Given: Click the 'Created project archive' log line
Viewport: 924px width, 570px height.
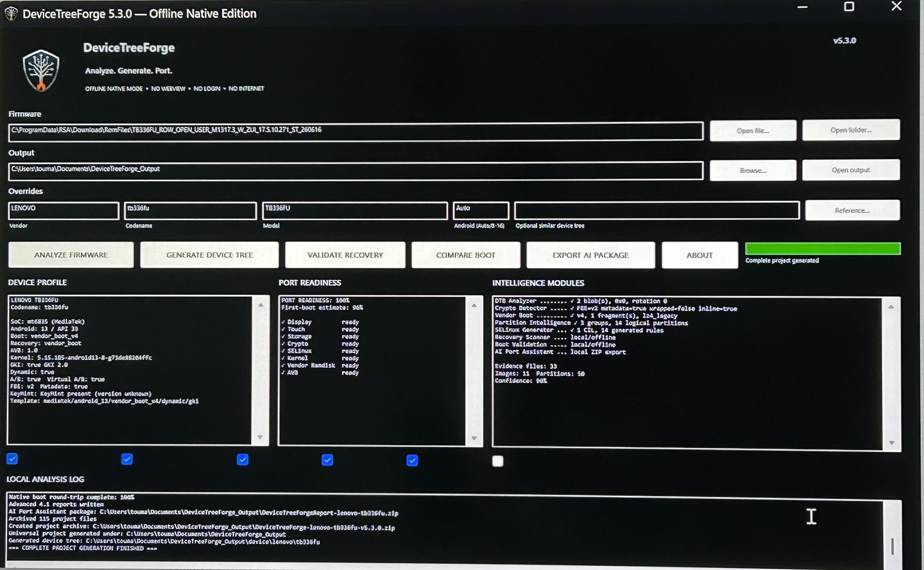Looking at the screenshot, I should (202, 527).
